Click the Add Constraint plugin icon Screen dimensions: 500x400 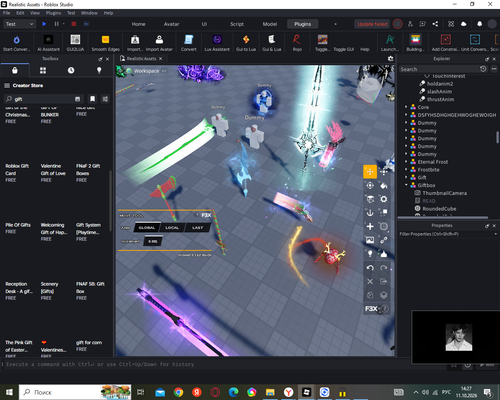(x=446, y=40)
